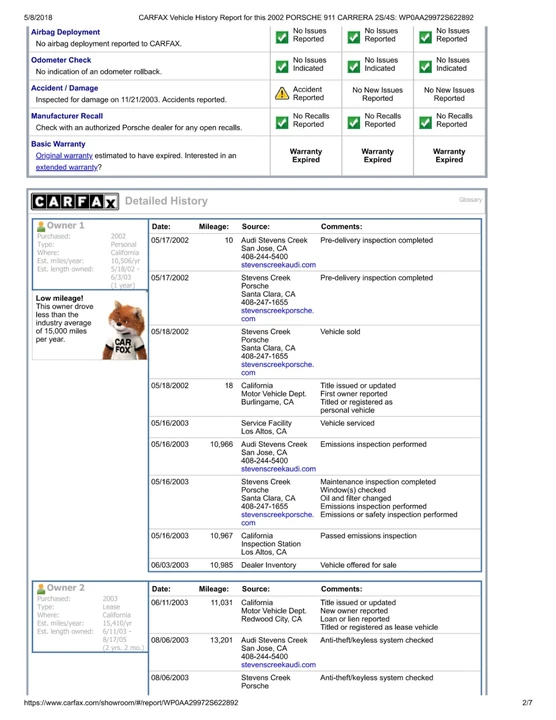The width and height of the screenshot is (556, 720).
Task: Open the Glossary link
Action: (470, 200)
